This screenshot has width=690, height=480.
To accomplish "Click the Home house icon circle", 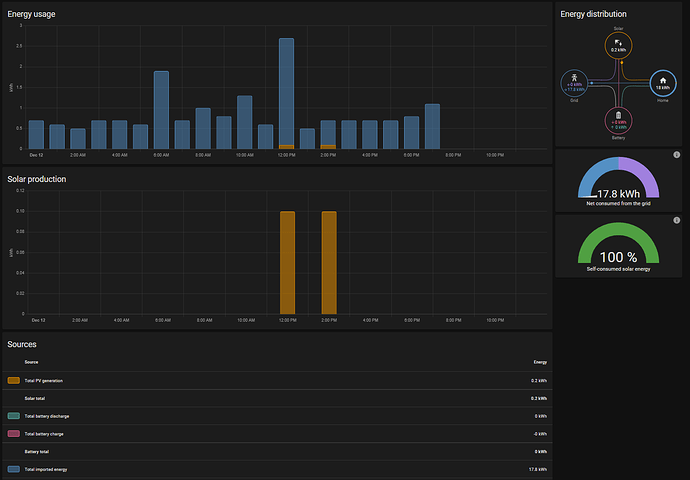I will click(x=663, y=83).
